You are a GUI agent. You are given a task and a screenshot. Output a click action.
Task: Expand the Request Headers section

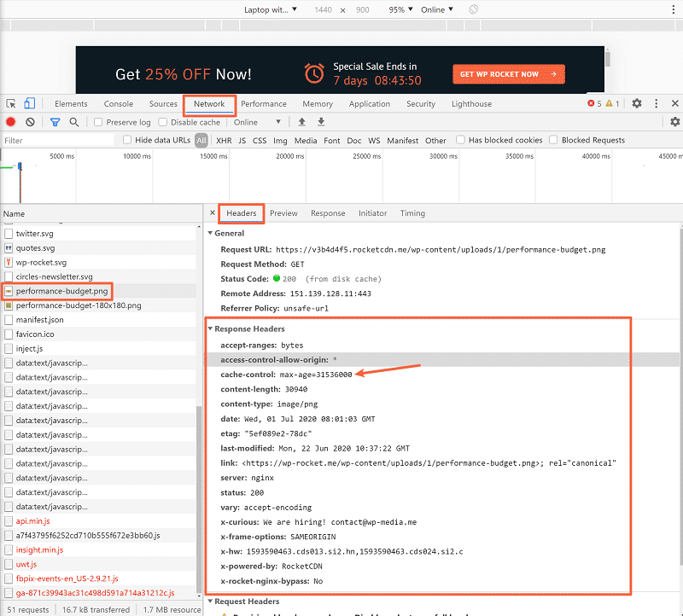210,601
